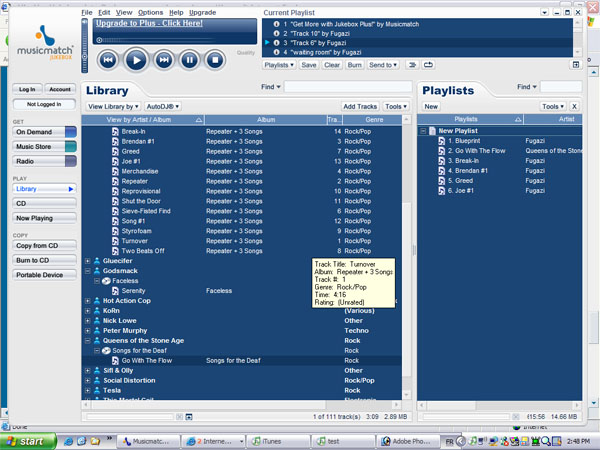Image resolution: width=600 pixels, height=450 pixels.
Task: Toggle the repeat playlist icon
Action: [428, 65]
